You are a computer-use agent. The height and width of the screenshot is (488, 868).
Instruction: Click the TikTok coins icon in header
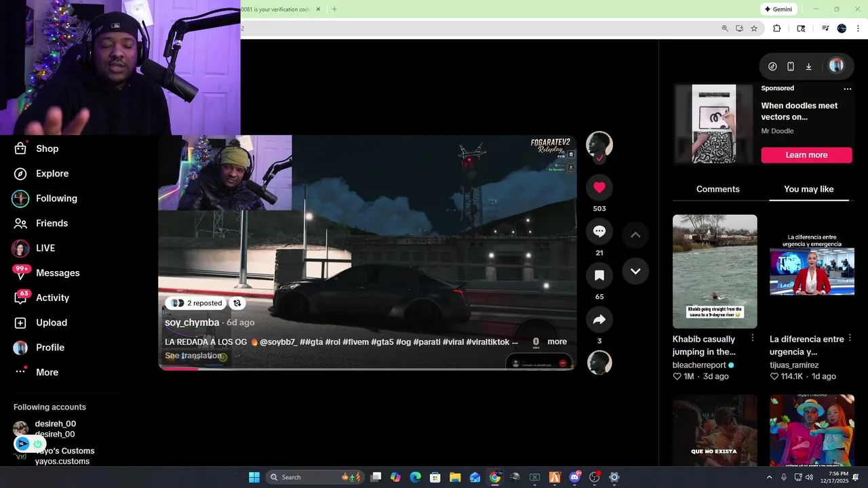(772, 66)
